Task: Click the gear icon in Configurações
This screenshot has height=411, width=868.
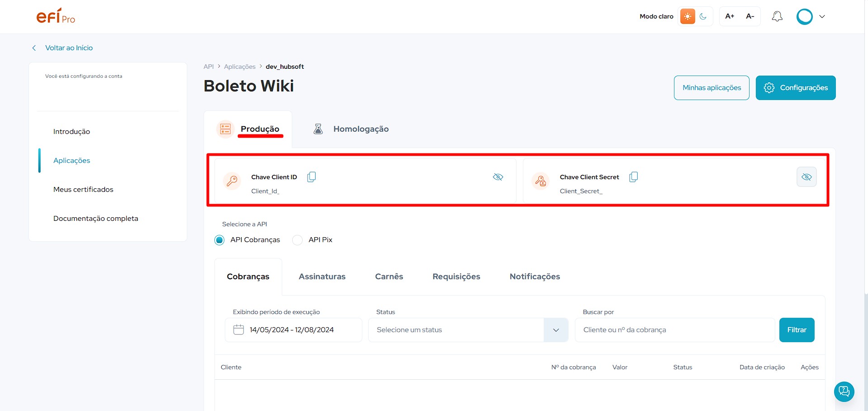Action: point(769,88)
